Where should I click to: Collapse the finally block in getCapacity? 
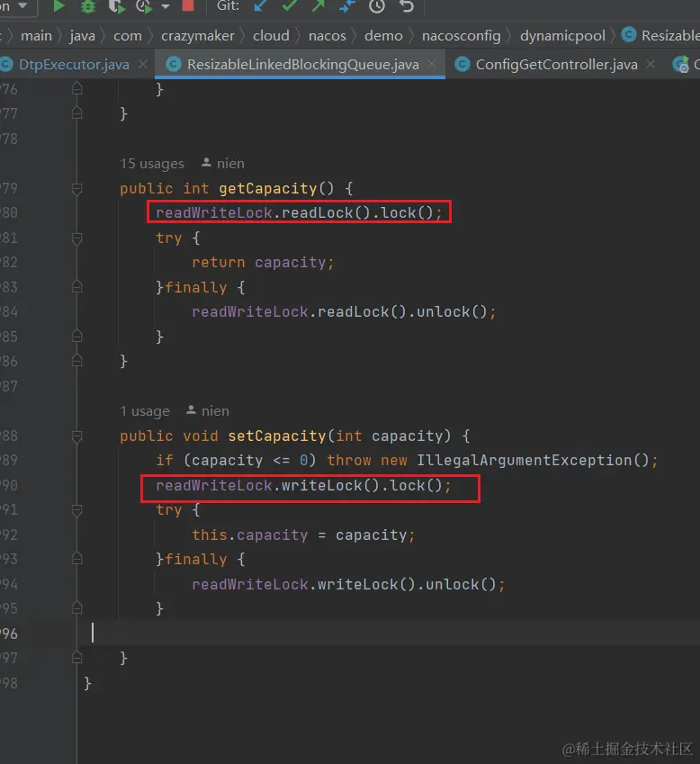(76, 287)
